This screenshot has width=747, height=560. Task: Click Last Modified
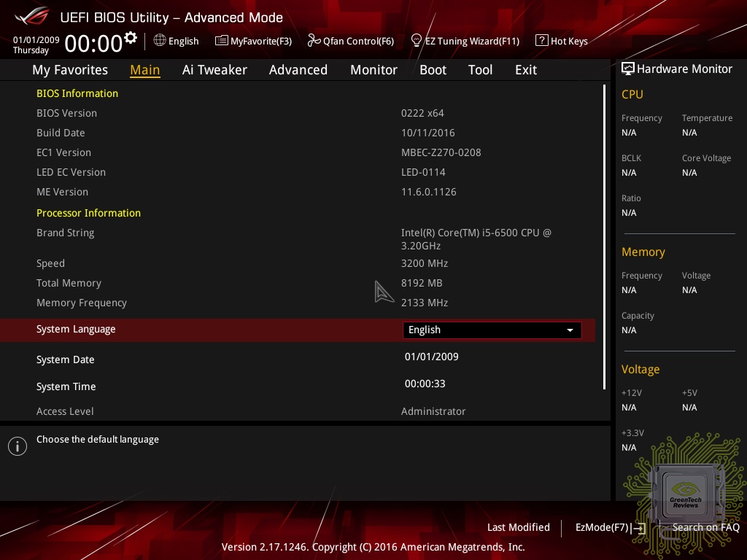pos(519,528)
